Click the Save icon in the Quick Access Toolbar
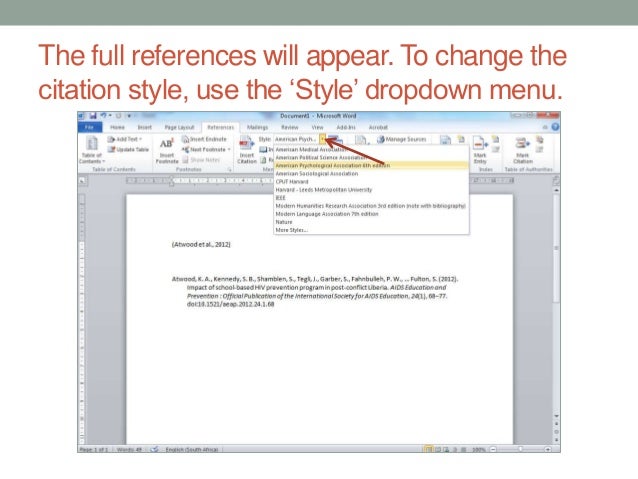638x479 pixels. (x=93, y=116)
